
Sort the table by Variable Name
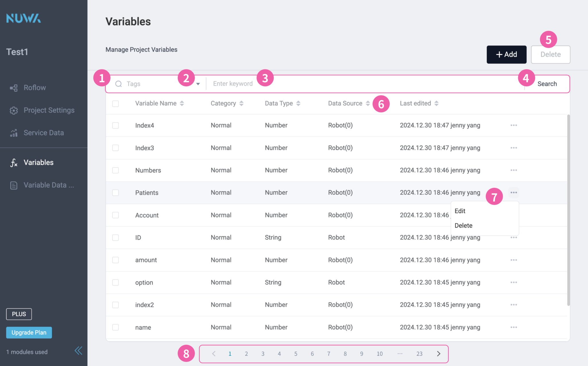[x=182, y=103]
